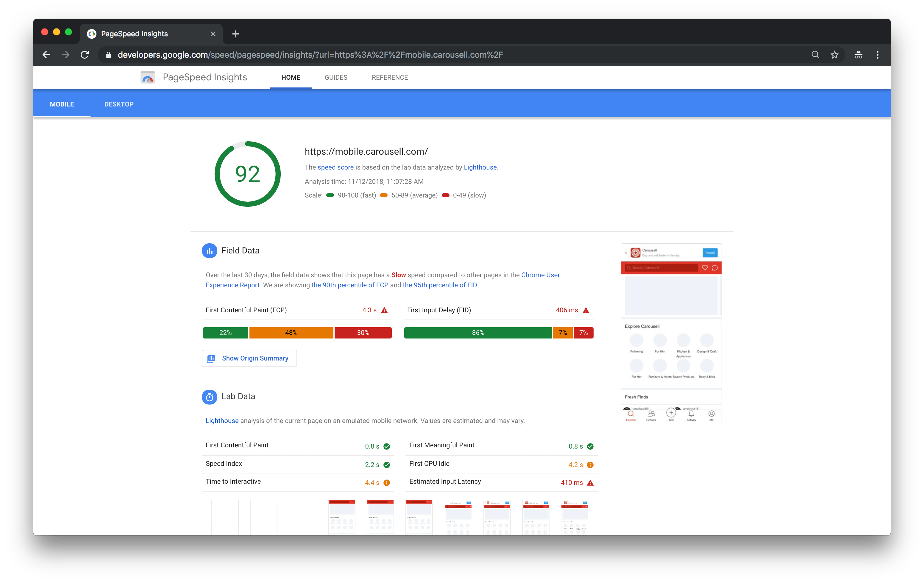The width and height of the screenshot is (924, 583).
Task: Click the Speed Index row label
Action: [224, 463]
